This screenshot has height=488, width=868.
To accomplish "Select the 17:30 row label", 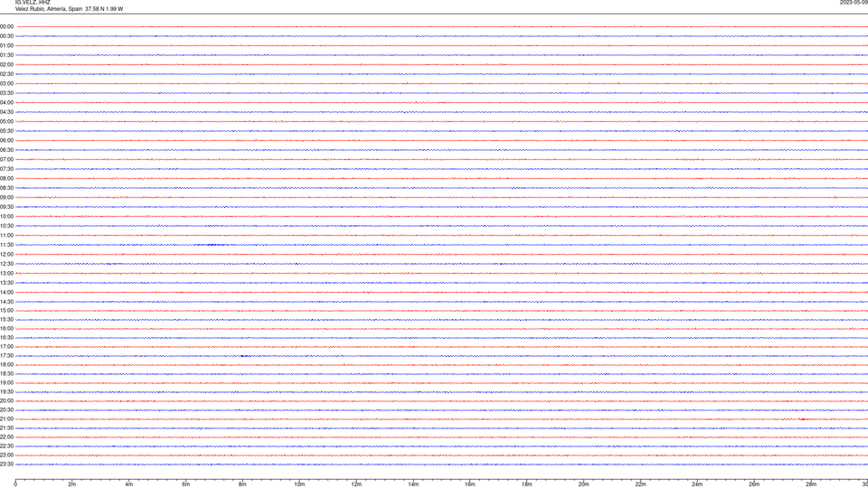I will coord(6,356).
